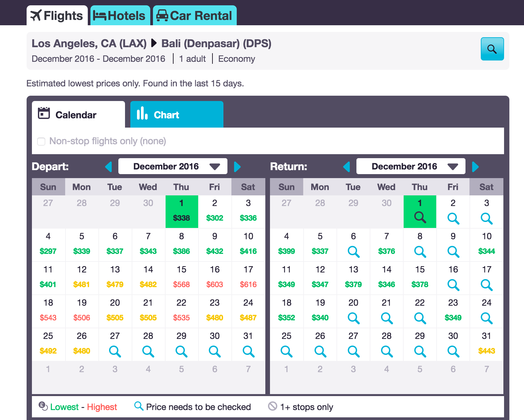This screenshot has height=420, width=524.
Task: Check price for departure on December 27
Action: (x=115, y=351)
